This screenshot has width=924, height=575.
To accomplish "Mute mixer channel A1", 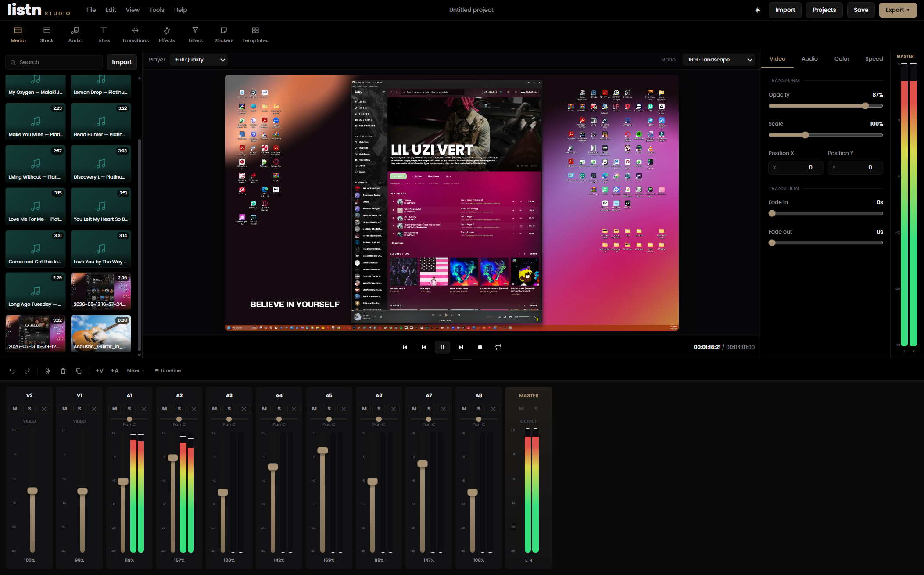I will point(115,409).
